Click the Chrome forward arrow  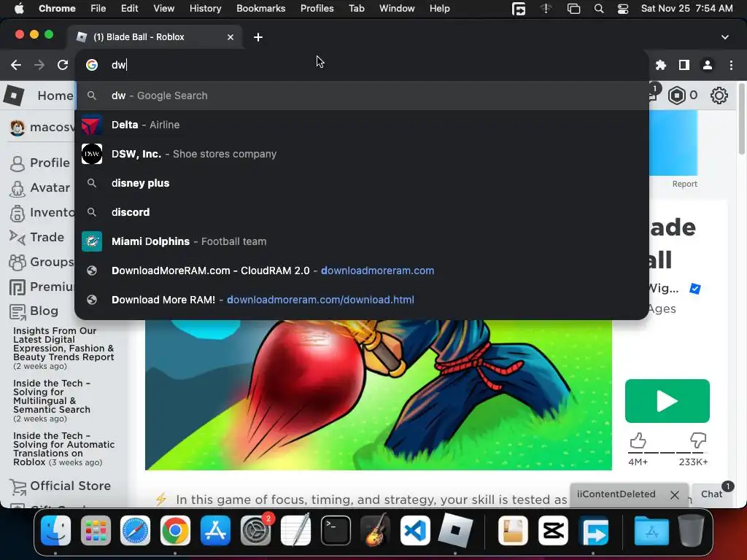point(39,65)
